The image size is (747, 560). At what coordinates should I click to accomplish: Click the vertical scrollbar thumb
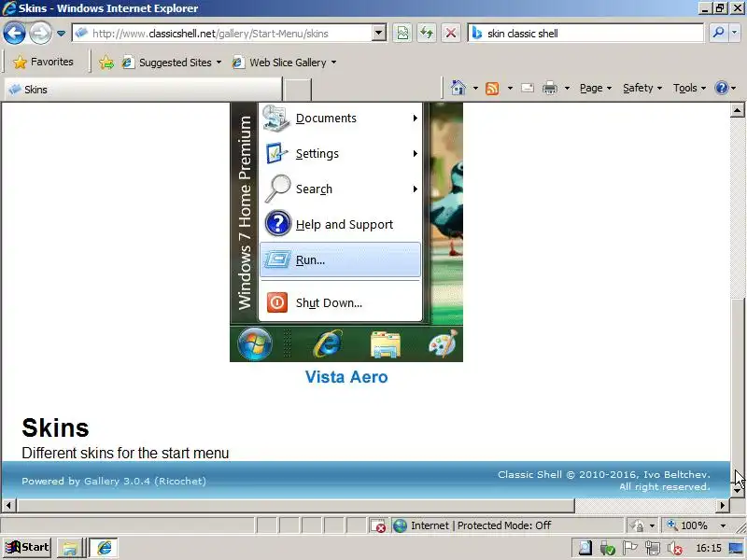click(737, 390)
